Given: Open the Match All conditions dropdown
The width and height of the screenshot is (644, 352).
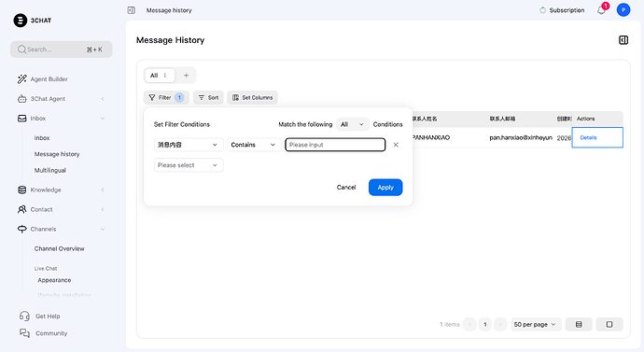Looking at the screenshot, I should 353,124.
